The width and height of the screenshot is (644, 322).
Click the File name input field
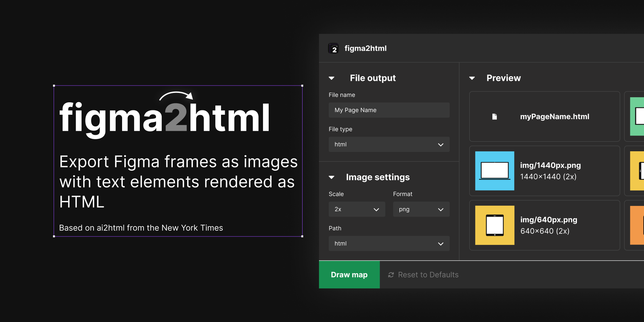[x=389, y=110]
